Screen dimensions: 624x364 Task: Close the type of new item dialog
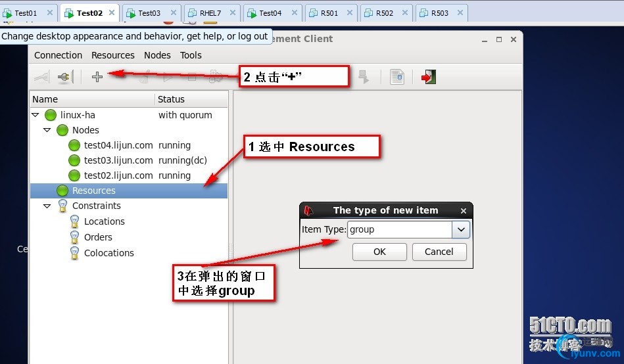point(463,211)
